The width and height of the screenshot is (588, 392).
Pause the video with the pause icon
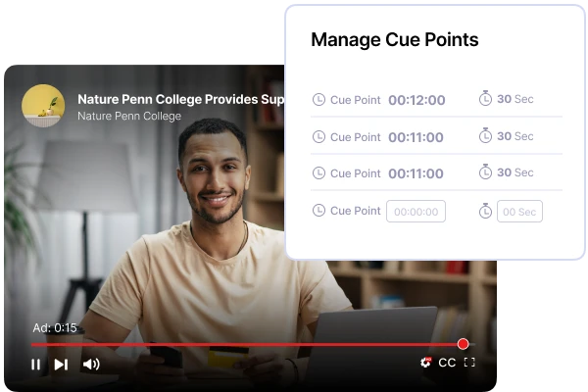tap(36, 365)
